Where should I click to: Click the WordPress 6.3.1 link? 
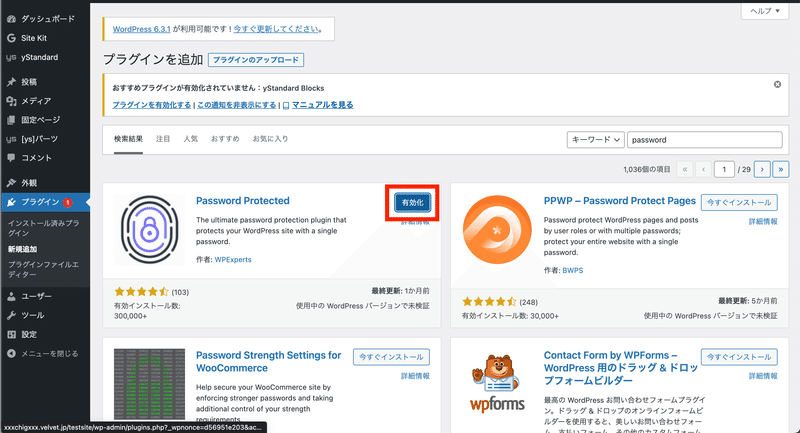point(141,29)
